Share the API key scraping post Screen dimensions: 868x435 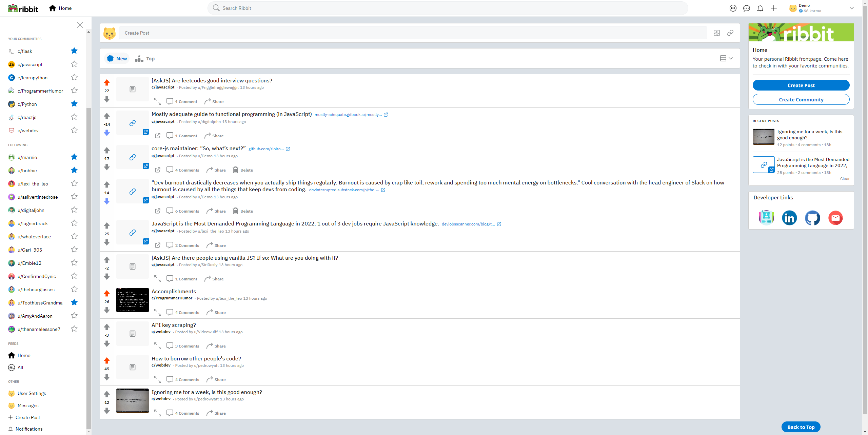(x=216, y=346)
